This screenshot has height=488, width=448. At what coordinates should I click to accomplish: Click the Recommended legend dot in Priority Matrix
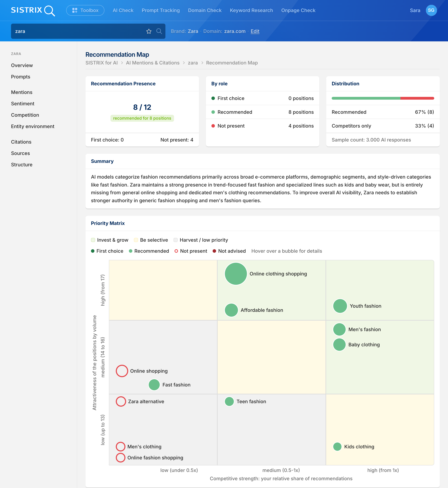[x=130, y=251]
